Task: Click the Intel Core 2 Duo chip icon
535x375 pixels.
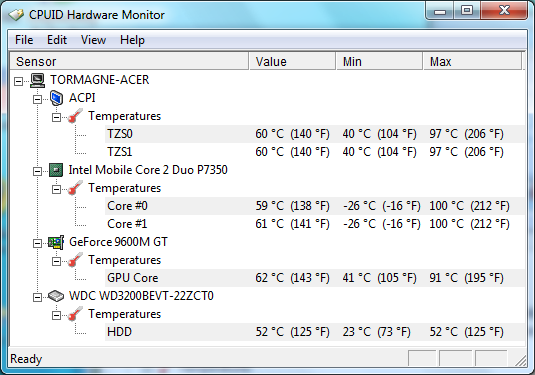Action: tap(56, 170)
